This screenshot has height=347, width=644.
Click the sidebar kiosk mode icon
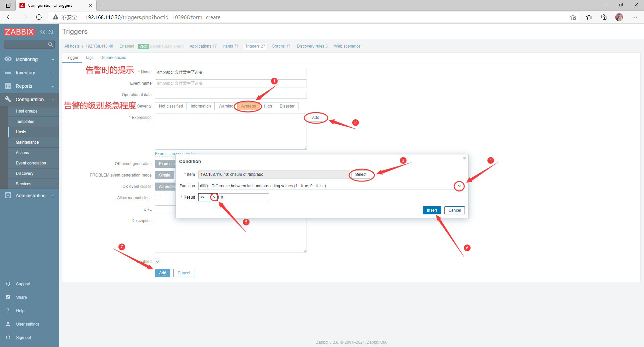click(x=51, y=32)
